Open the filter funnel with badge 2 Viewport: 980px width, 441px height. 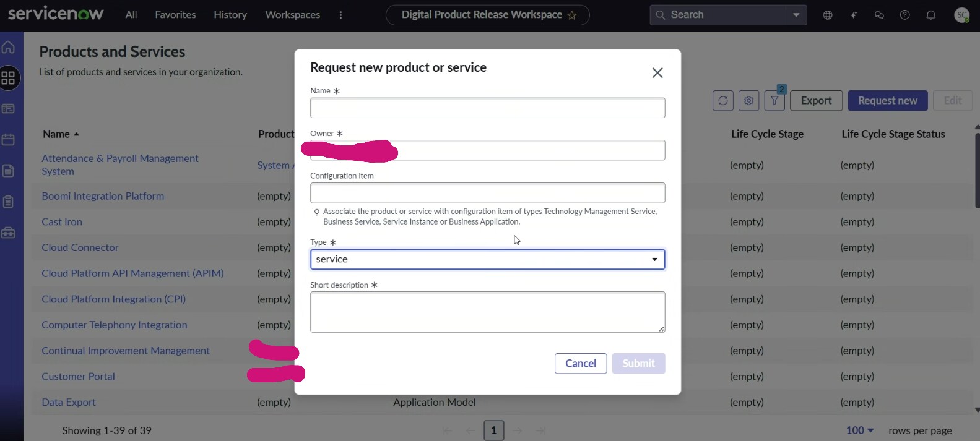tap(774, 100)
